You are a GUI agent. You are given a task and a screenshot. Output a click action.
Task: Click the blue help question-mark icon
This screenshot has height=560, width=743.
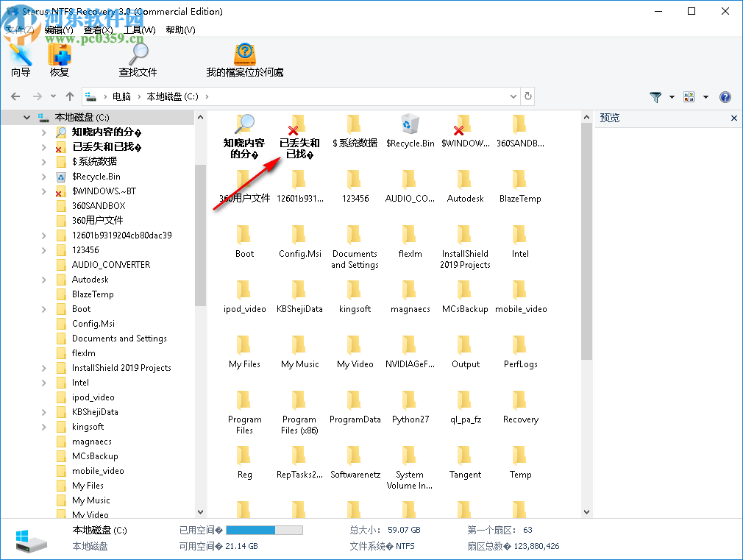(725, 96)
